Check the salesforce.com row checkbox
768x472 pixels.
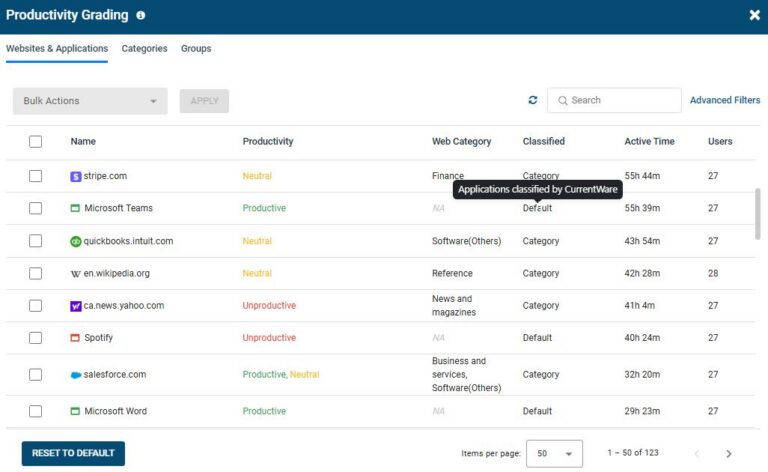coord(35,375)
